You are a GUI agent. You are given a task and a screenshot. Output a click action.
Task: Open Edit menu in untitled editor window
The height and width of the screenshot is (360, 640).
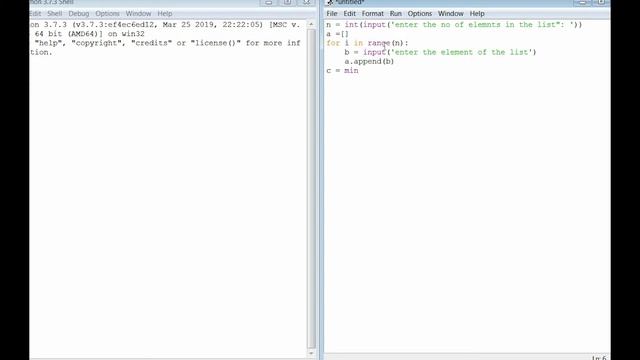[349, 13]
